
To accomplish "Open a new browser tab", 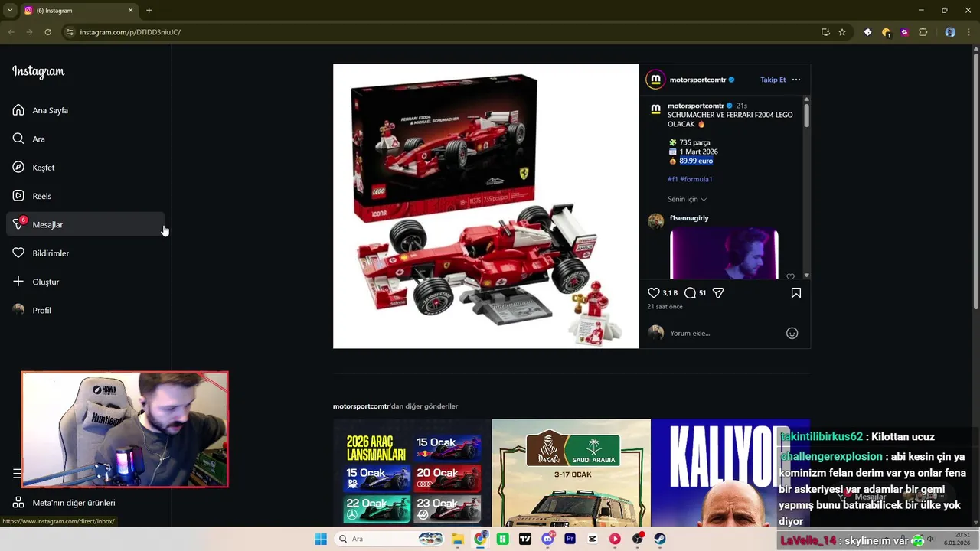I will coord(149,10).
